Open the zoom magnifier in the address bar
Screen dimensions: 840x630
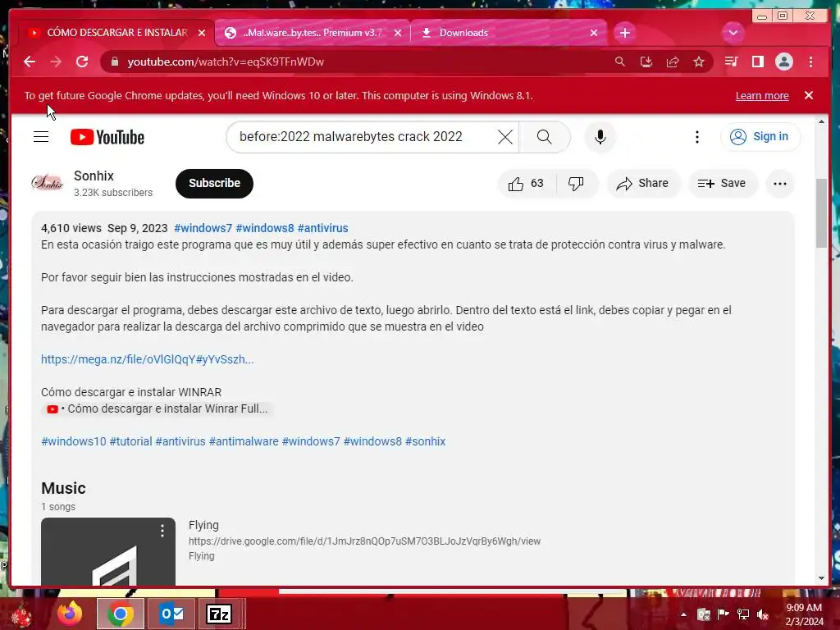coord(620,62)
